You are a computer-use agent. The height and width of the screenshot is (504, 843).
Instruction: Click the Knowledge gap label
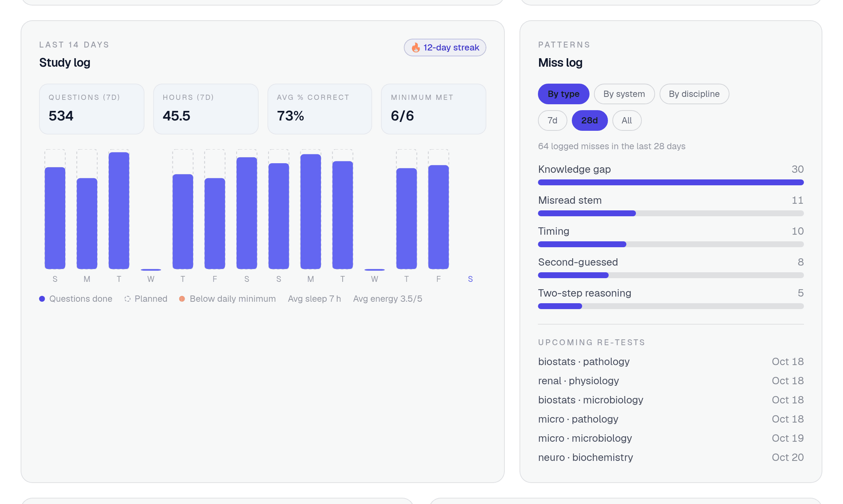574,169
